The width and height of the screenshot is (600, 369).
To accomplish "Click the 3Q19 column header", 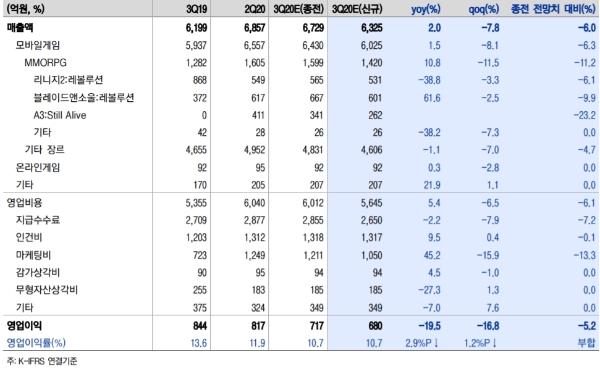I will [197, 9].
